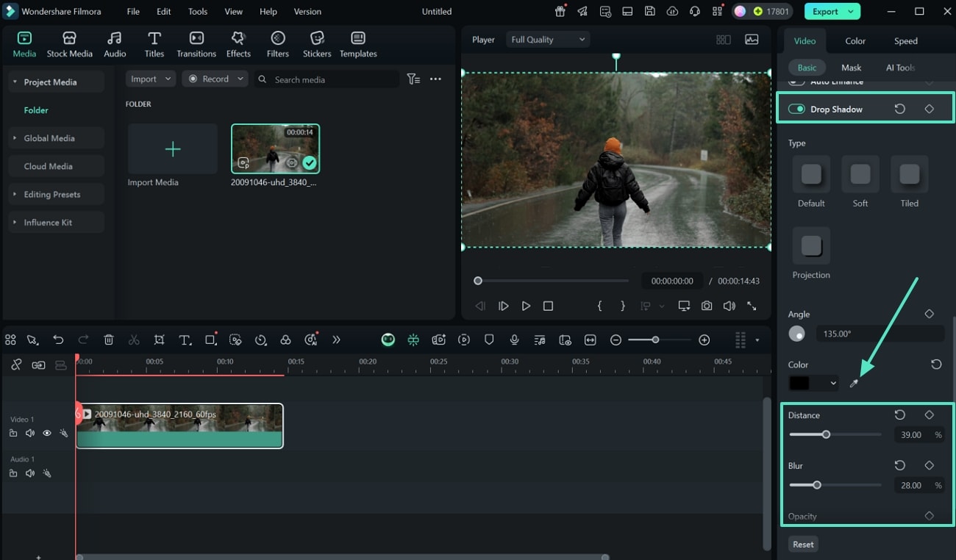Add keyframe for Blur

[x=929, y=465]
